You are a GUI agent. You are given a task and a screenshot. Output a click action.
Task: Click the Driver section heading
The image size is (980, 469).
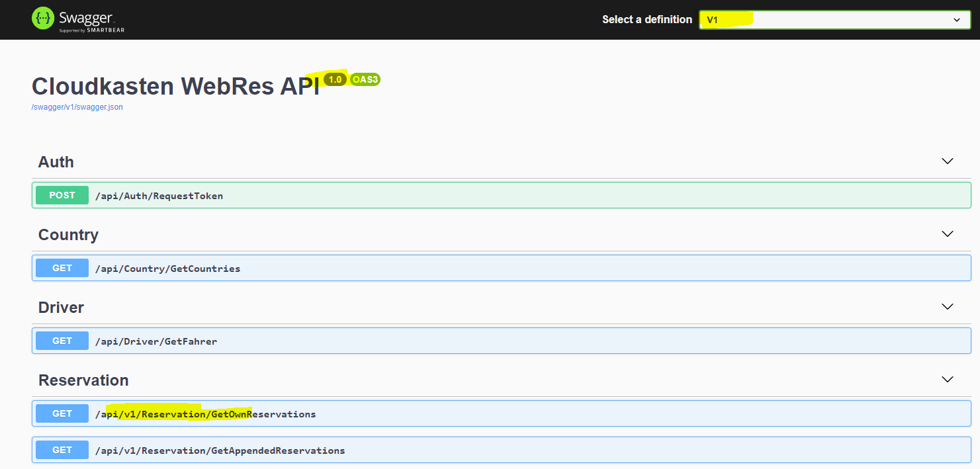tap(61, 307)
